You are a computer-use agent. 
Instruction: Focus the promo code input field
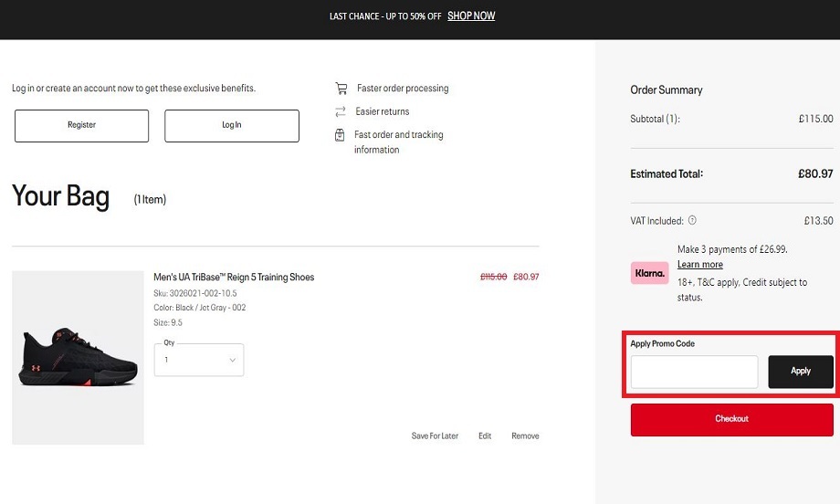click(694, 372)
